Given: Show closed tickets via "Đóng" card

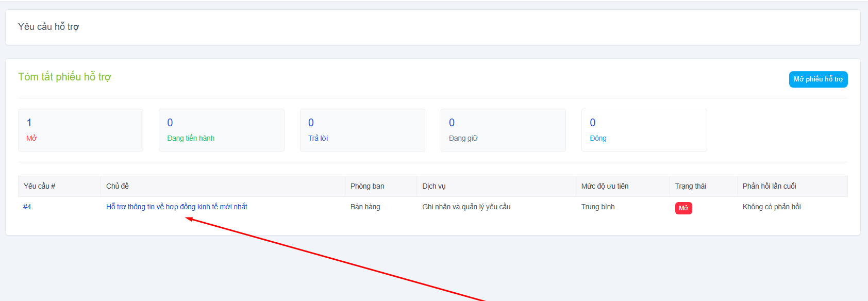Looking at the screenshot, I should (x=644, y=130).
